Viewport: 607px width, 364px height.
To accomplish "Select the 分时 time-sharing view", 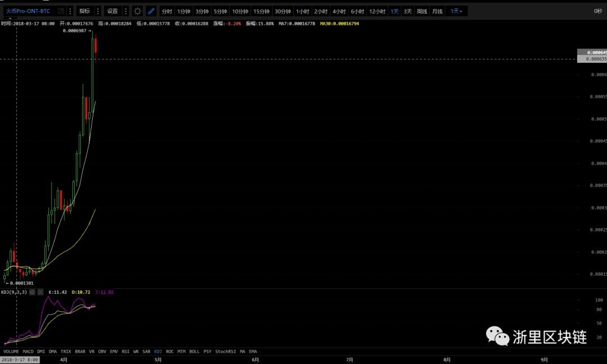I will (167, 11).
